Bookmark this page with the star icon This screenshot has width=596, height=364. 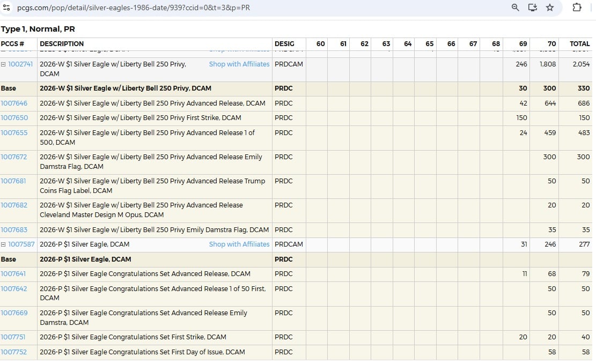[x=550, y=7]
